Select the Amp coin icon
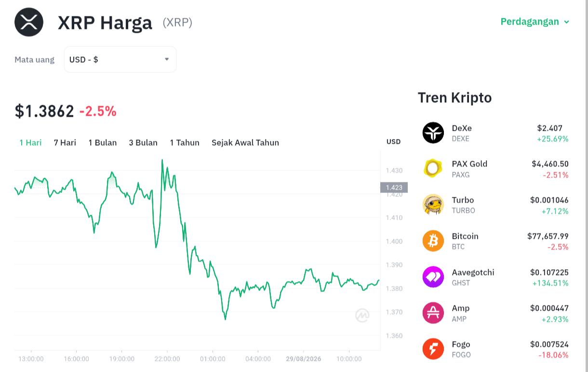588x372 pixels. pyautogui.click(x=433, y=313)
